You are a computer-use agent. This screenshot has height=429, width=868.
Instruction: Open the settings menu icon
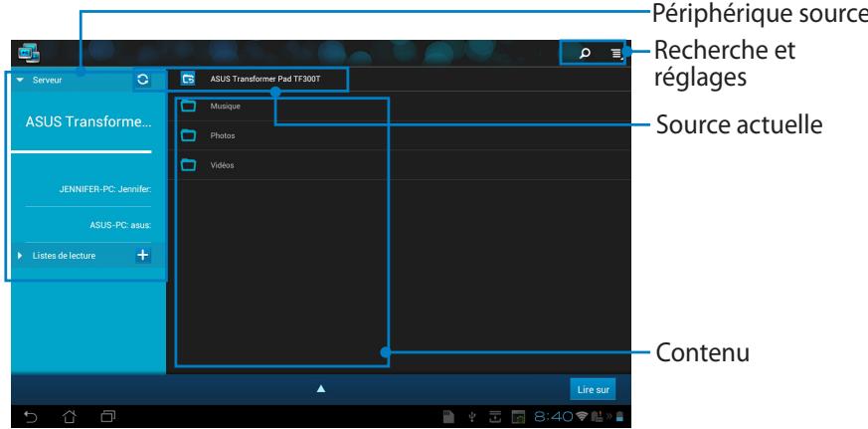[x=616, y=54]
